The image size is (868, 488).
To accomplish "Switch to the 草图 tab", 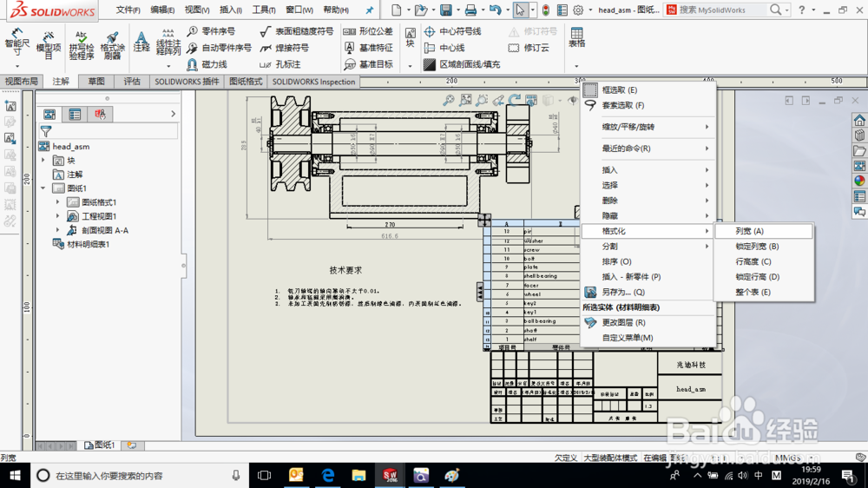I will click(96, 82).
